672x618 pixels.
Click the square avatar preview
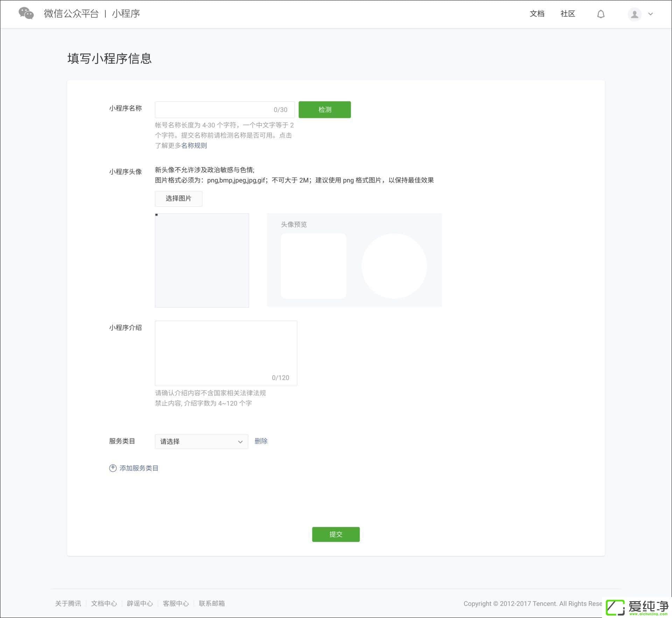(313, 266)
